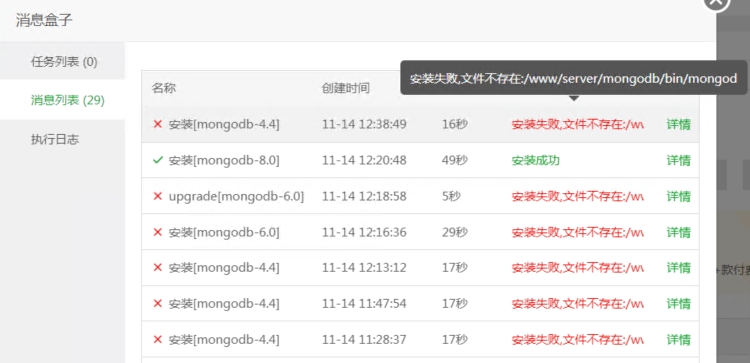Click the 16秒 duration value
Image resolution: width=750 pixels, height=363 pixels.
454,124
